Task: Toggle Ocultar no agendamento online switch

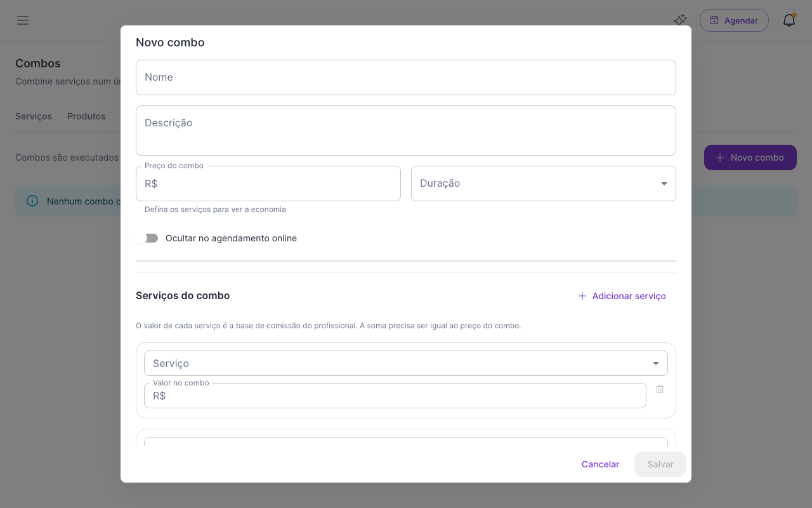Action: coord(147,238)
